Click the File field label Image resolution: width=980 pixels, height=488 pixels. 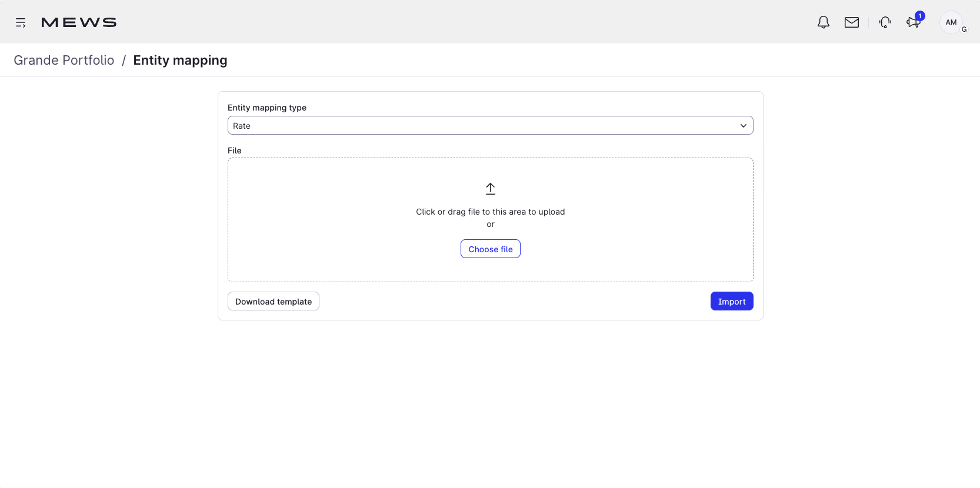235,151
